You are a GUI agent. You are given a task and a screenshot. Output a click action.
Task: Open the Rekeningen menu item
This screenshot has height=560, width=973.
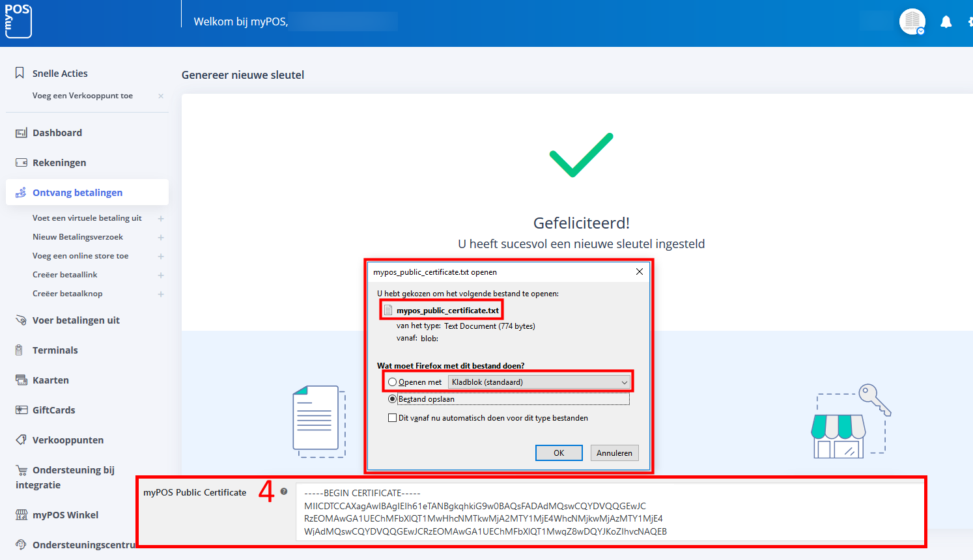59,163
